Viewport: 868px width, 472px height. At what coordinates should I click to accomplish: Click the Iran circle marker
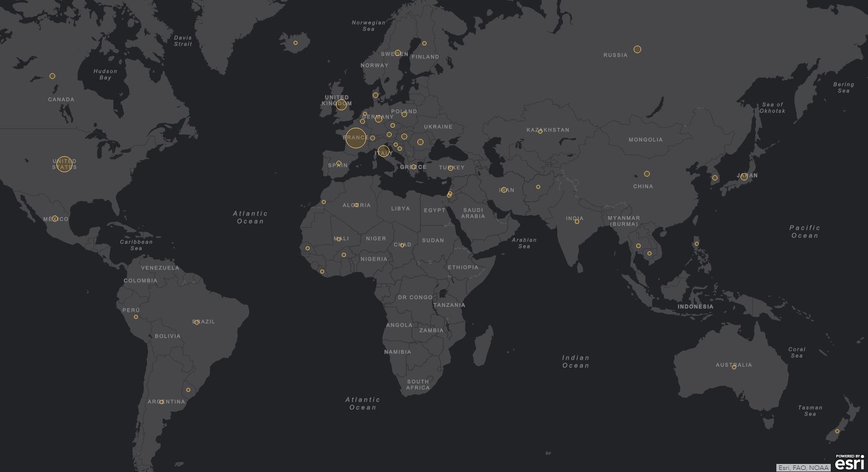503,190
